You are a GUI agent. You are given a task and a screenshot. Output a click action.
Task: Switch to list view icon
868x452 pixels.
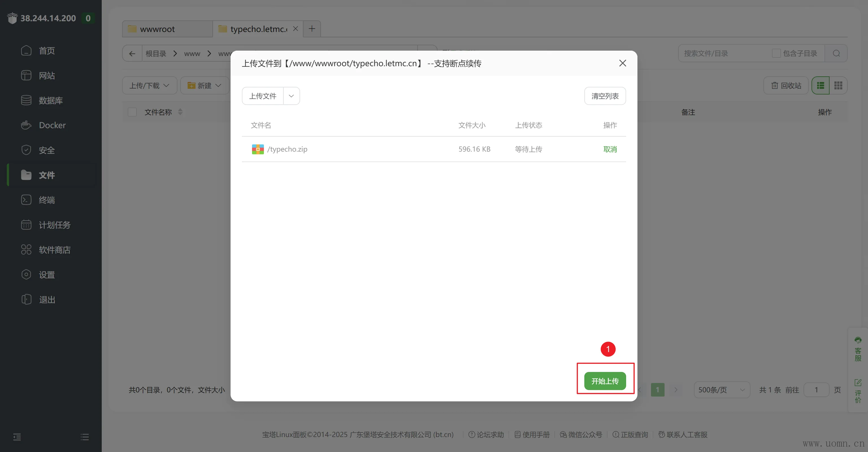(821, 86)
